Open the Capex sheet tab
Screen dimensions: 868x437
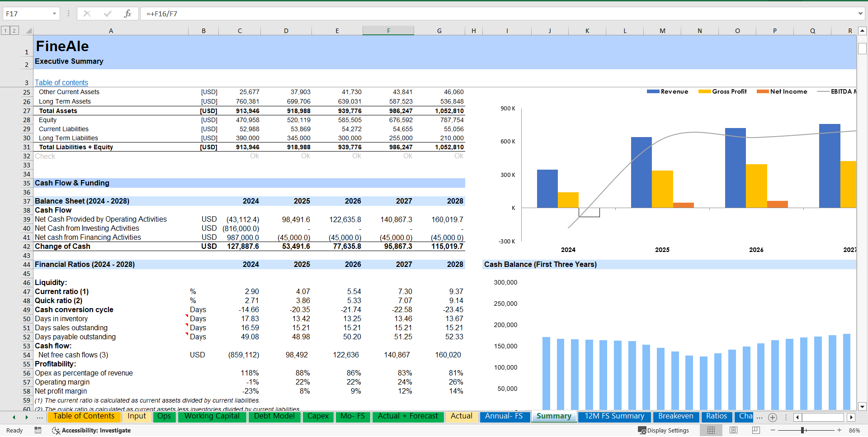(318, 416)
